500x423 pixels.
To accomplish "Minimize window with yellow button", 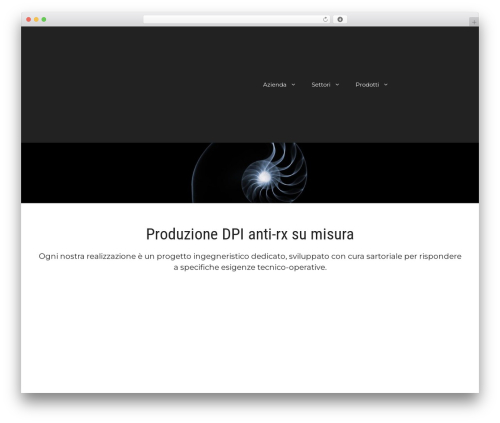I will point(36,19).
